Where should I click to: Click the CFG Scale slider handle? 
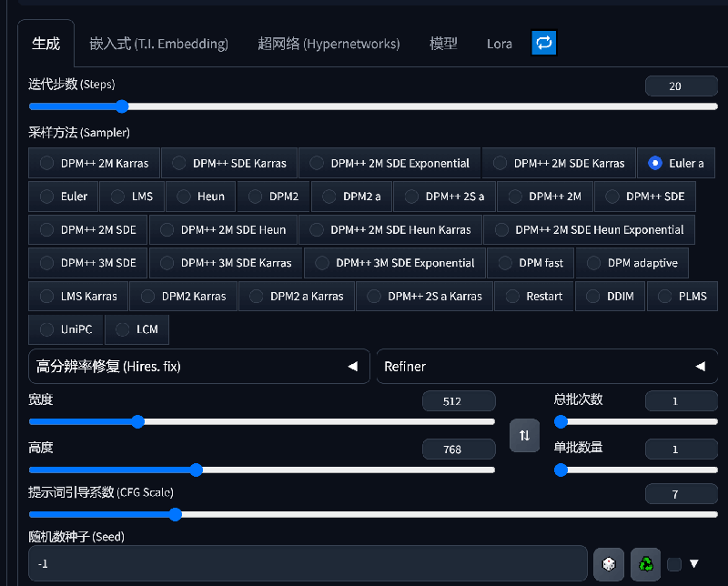176,514
